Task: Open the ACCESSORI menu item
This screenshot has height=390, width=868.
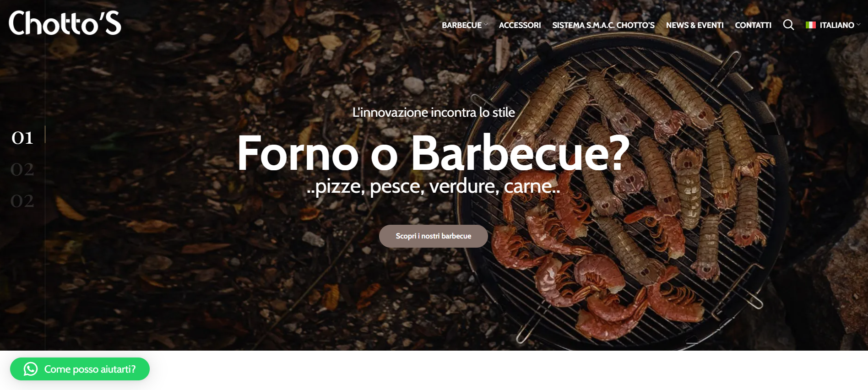Action: point(520,25)
